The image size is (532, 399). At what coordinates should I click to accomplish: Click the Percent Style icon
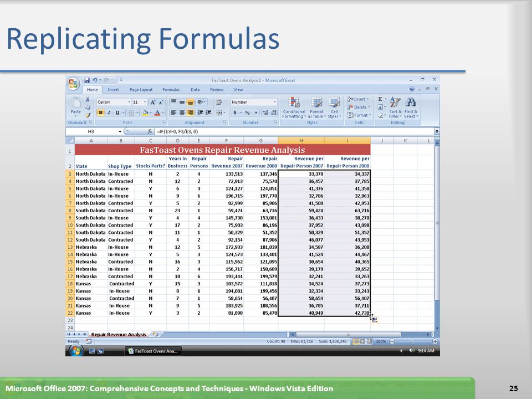(x=247, y=112)
